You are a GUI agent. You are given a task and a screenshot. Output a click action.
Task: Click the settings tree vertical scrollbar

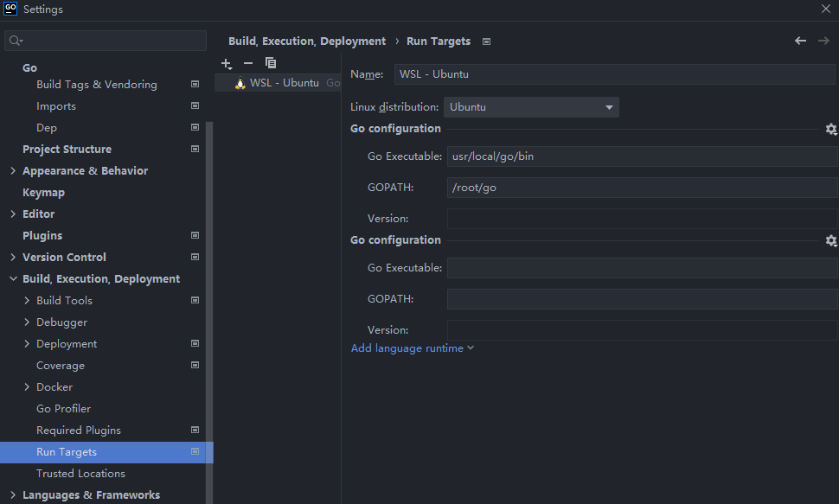[x=209, y=313]
